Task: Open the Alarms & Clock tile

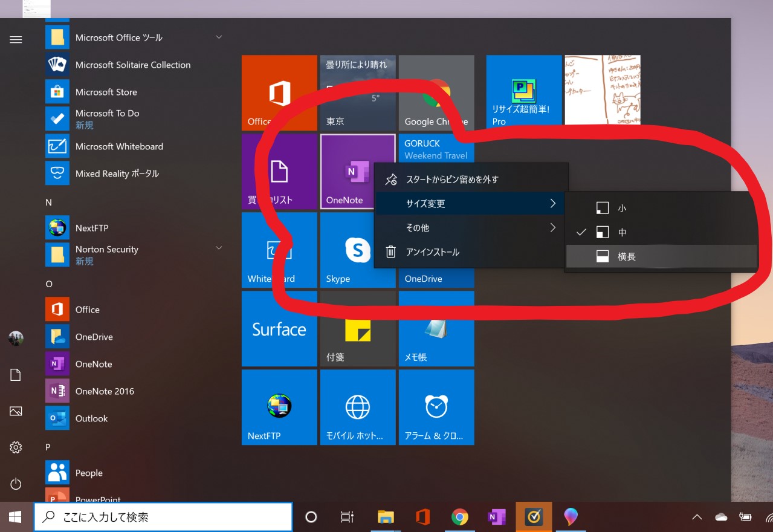Action: click(x=436, y=407)
